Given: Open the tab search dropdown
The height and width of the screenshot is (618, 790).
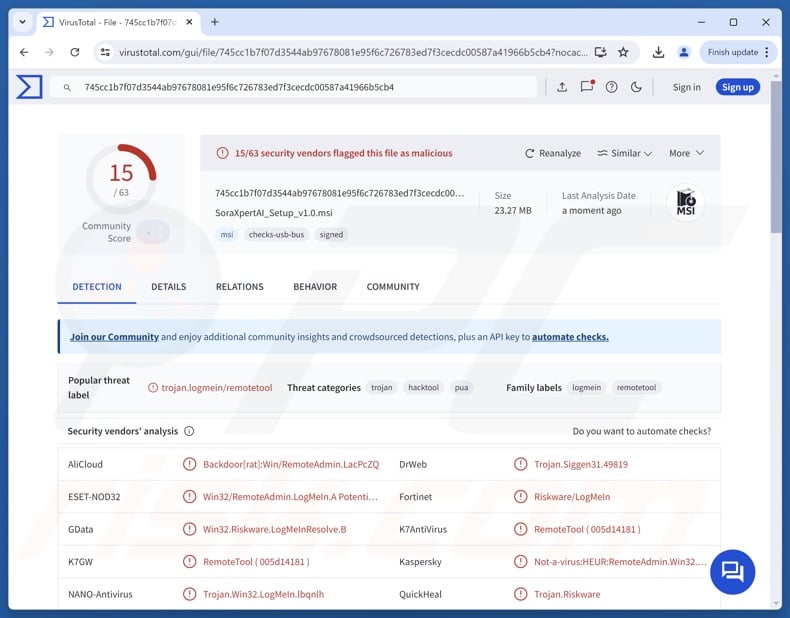Looking at the screenshot, I should [23, 22].
